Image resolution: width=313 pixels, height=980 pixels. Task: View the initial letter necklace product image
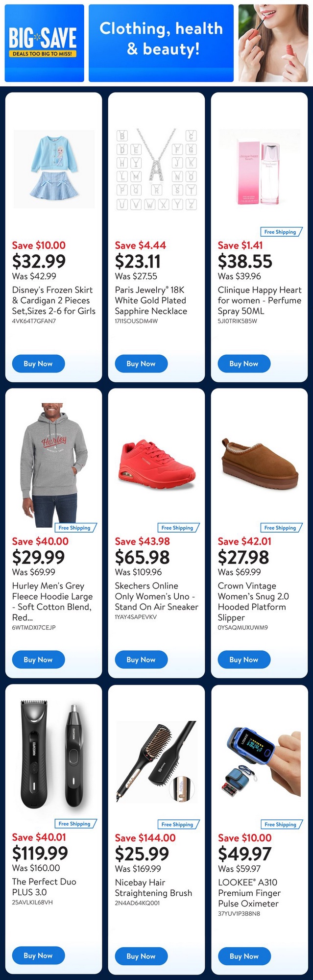coord(157,169)
